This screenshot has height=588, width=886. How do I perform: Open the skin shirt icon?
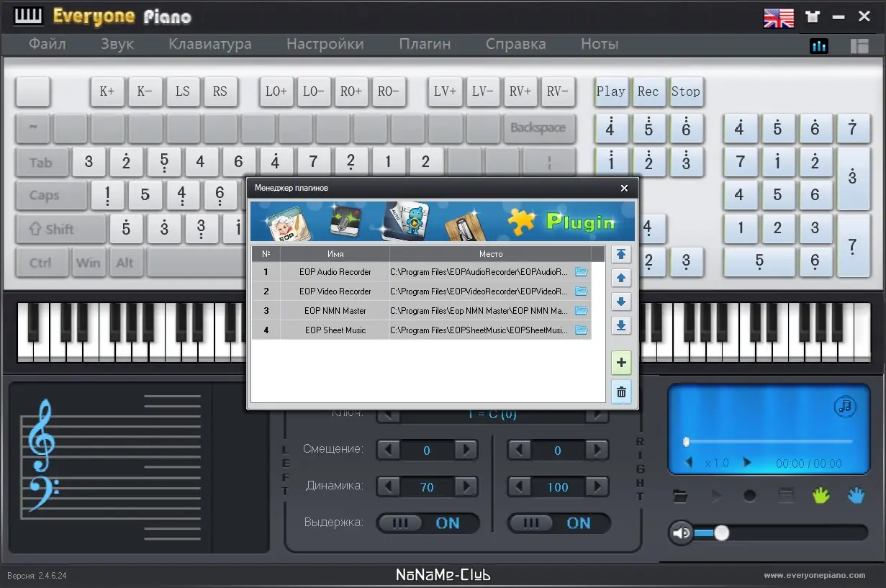813,17
